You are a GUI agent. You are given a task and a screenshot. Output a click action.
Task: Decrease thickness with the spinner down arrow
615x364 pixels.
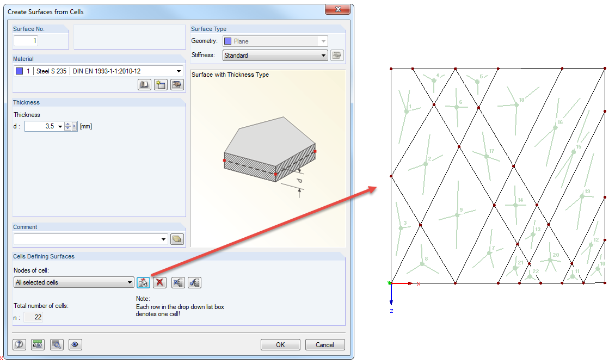point(68,128)
